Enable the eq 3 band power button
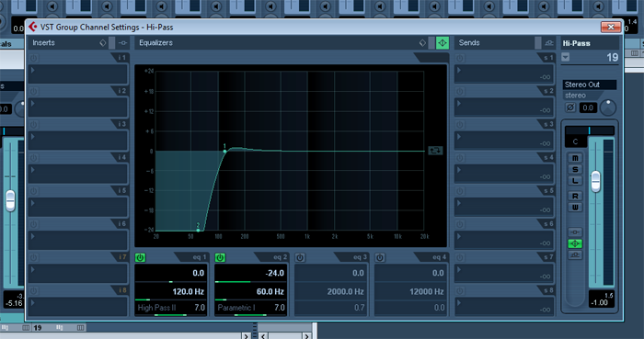 tap(300, 257)
